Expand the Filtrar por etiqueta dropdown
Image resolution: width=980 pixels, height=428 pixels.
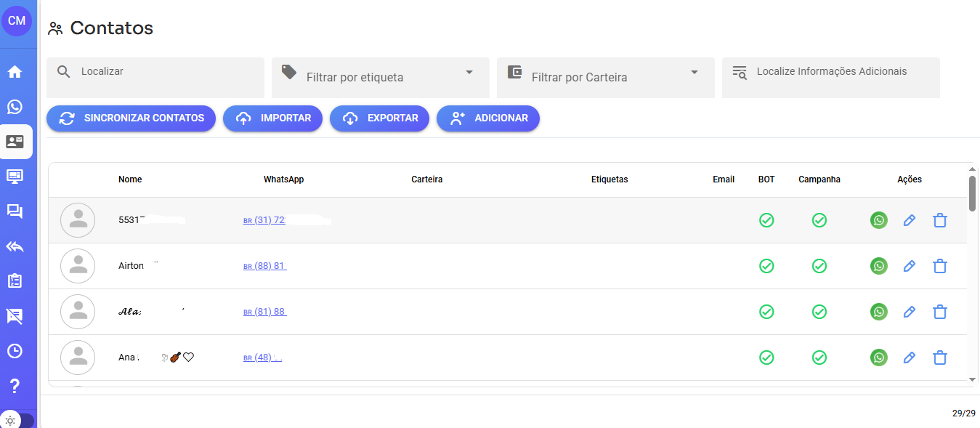(469, 73)
